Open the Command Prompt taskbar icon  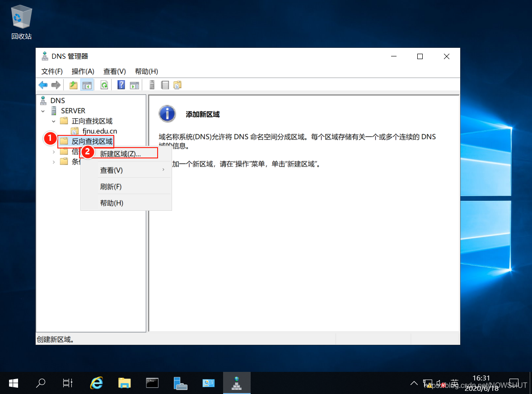(x=152, y=383)
